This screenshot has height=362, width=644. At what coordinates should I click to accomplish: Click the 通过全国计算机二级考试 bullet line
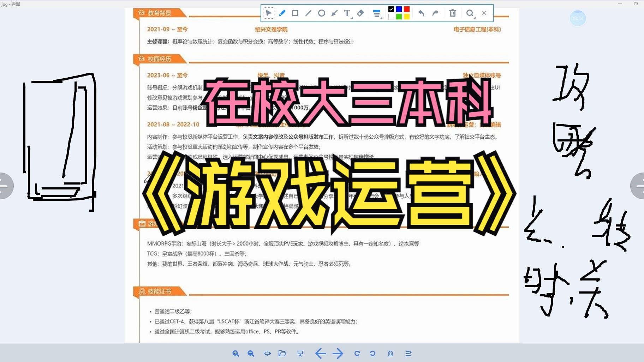(x=227, y=332)
